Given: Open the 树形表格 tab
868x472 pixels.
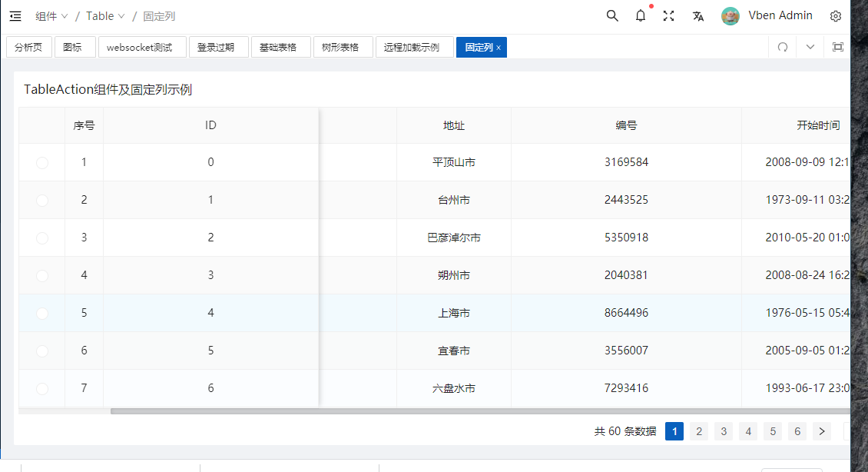Looking at the screenshot, I should click(343, 47).
